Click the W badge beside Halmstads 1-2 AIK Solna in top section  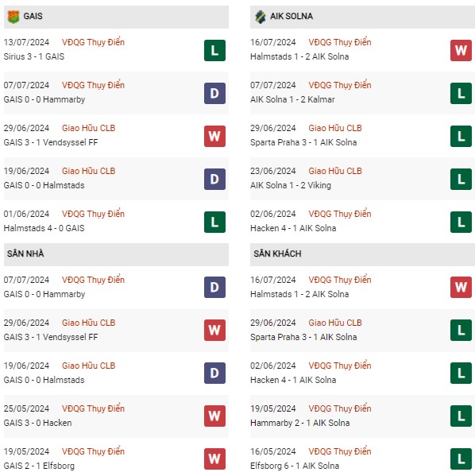pyautogui.click(x=461, y=50)
